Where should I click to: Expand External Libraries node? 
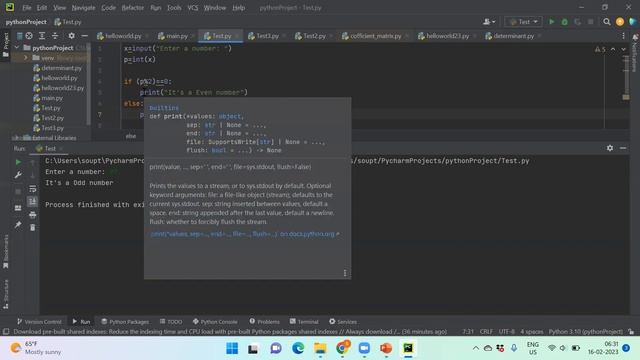click(16, 138)
